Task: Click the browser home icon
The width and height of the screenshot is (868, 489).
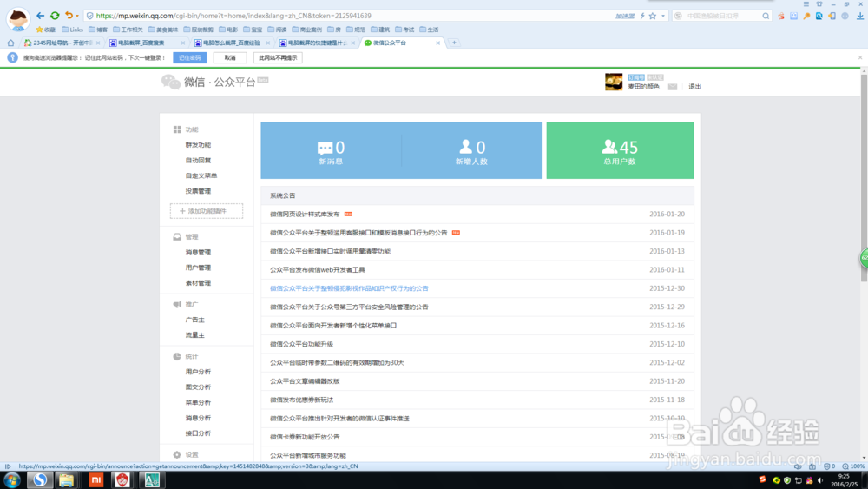Action: 10,43
